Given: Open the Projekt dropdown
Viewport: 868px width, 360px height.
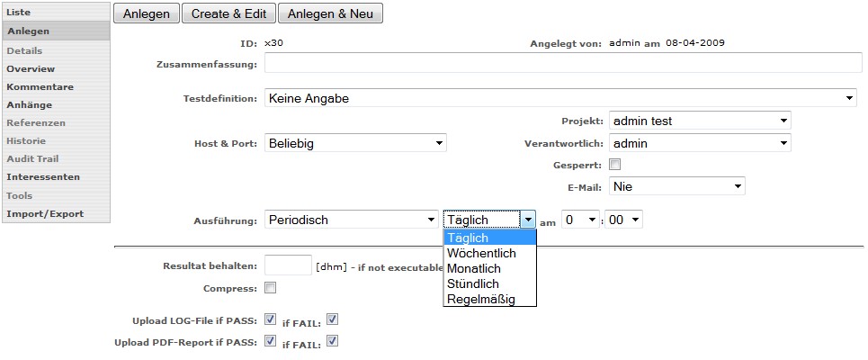Looking at the screenshot, I should pos(699,121).
